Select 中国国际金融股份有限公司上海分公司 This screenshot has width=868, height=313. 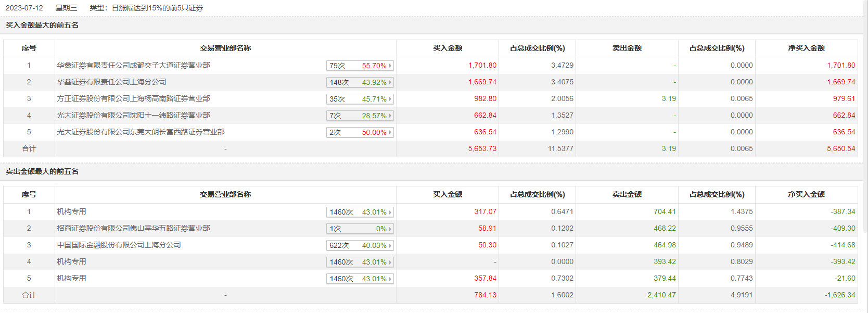click(x=119, y=245)
